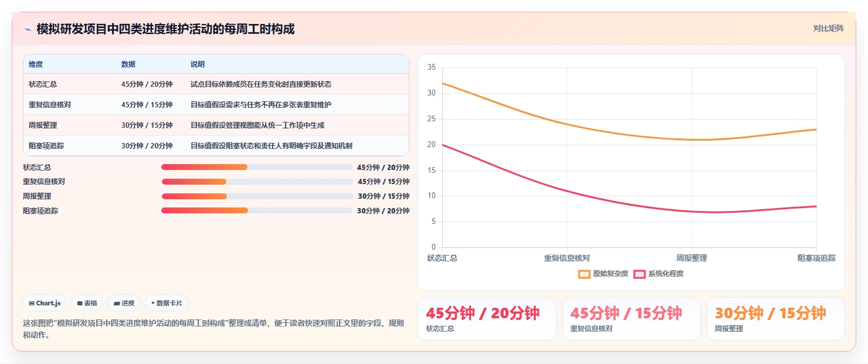
Task: Click the 阻塞项追踪 progress bar
Action: coord(257,210)
